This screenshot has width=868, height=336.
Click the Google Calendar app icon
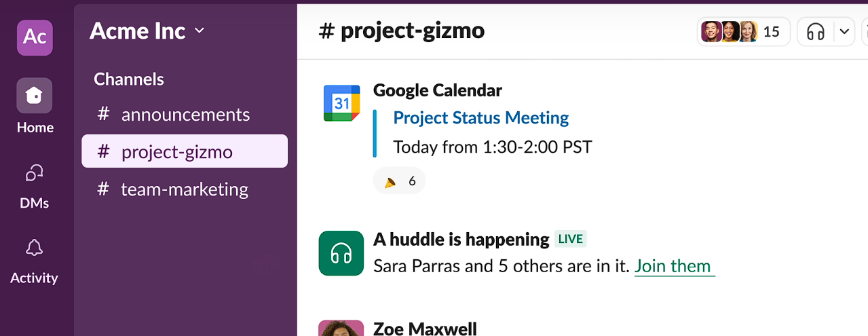click(x=341, y=103)
